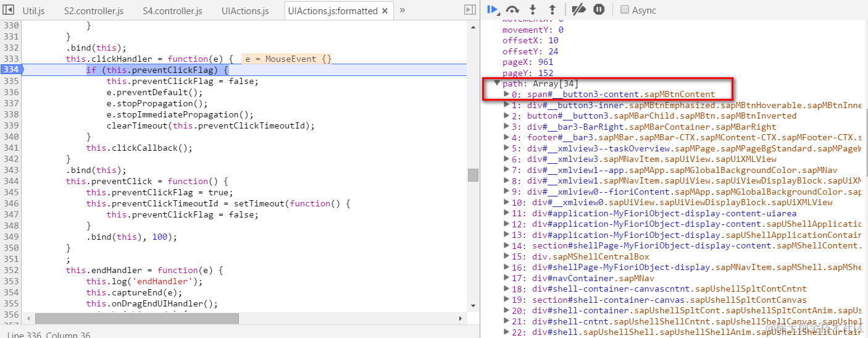Expand path item 6 div#__xmlview3
Viewport: 868px width, 338px height.
point(507,159)
